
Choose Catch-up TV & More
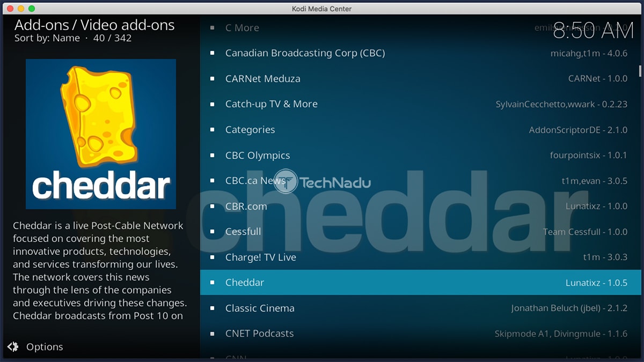(x=421, y=104)
